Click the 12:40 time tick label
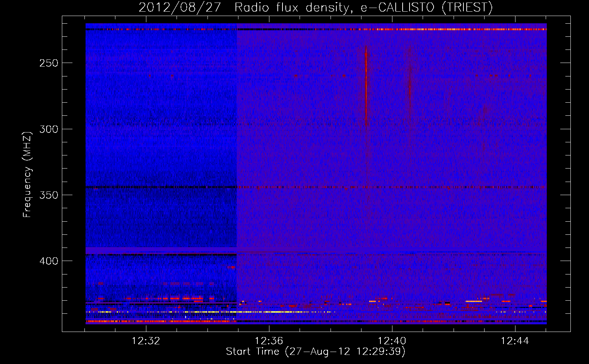The height and width of the screenshot is (364, 589). 392,341
